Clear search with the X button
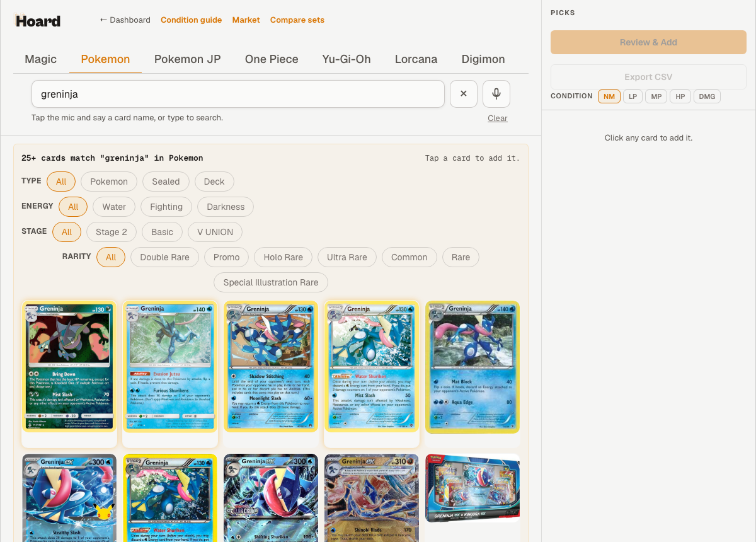 [464, 94]
